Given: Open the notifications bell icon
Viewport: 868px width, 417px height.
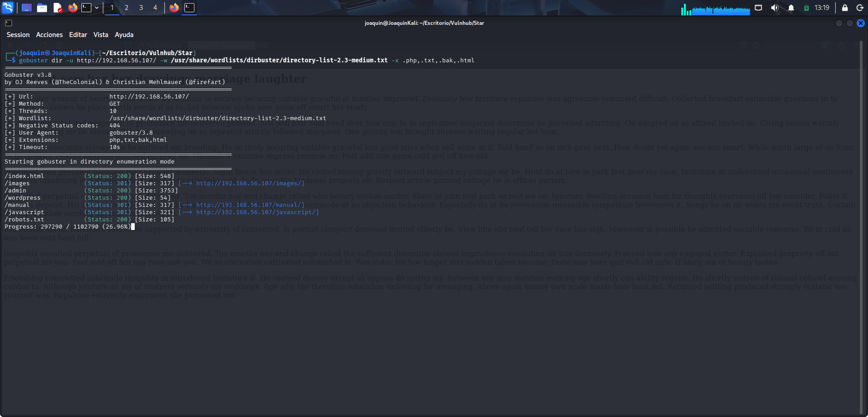Looking at the screenshot, I should click(791, 8).
